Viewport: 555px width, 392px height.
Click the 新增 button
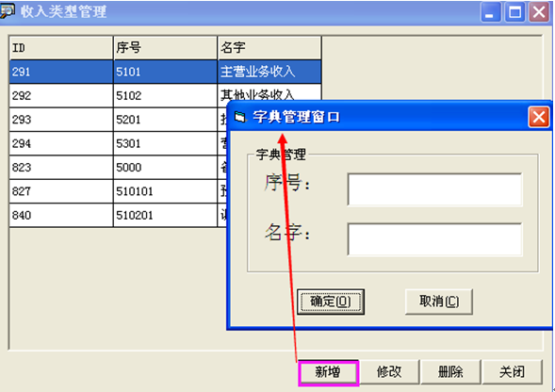[x=329, y=372]
